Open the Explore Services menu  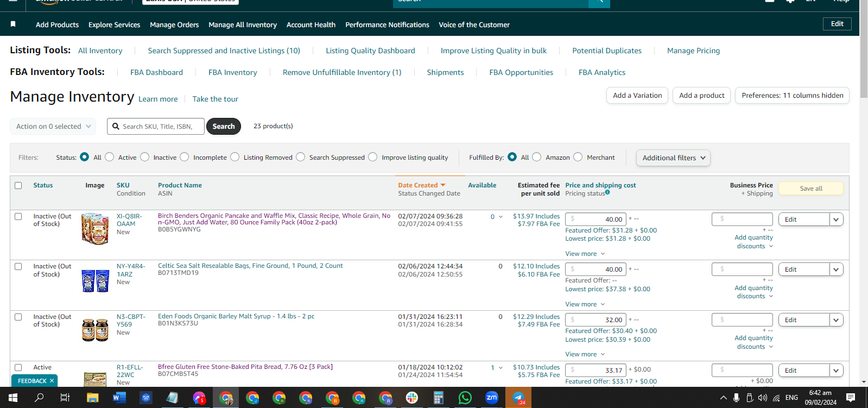coord(115,25)
